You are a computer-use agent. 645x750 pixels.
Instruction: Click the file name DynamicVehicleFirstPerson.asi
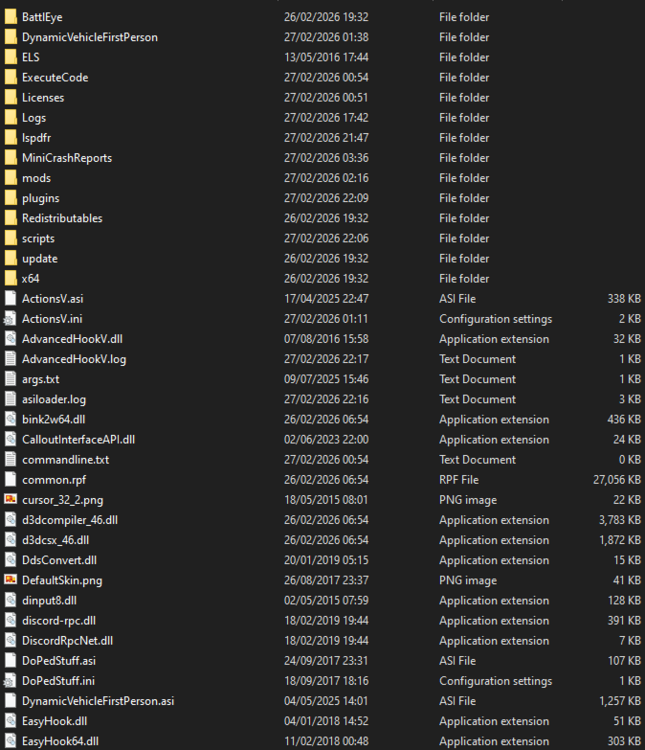(x=98, y=701)
